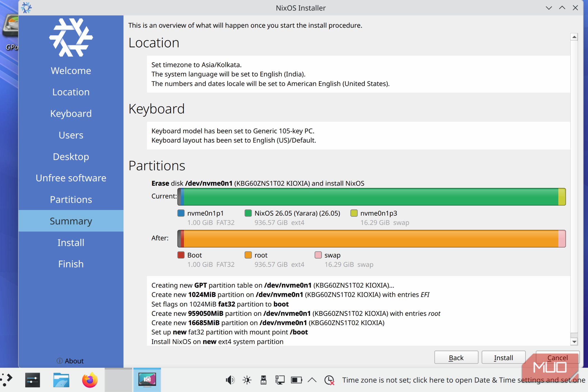588x392 pixels.
Task: Open the removable devices tray icon
Action: tap(263, 380)
